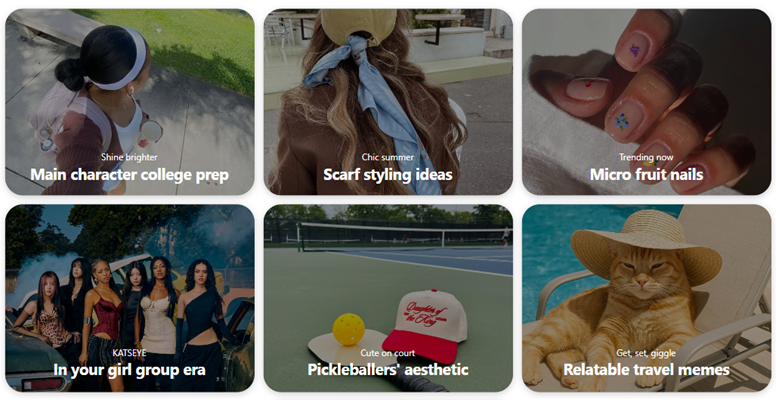This screenshot has width=776, height=400.
Task: Click the 'Chic summer' subtitle
Action: [388, 157]
